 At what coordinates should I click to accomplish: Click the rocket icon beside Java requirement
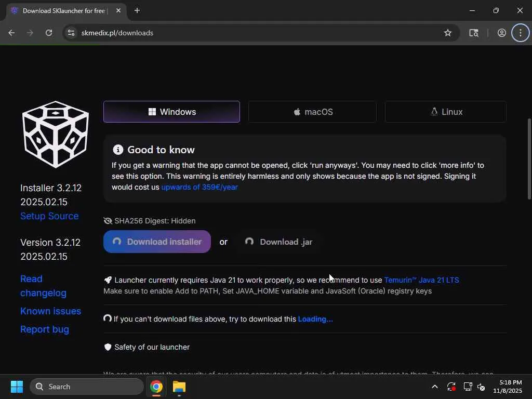coord(108,280)
